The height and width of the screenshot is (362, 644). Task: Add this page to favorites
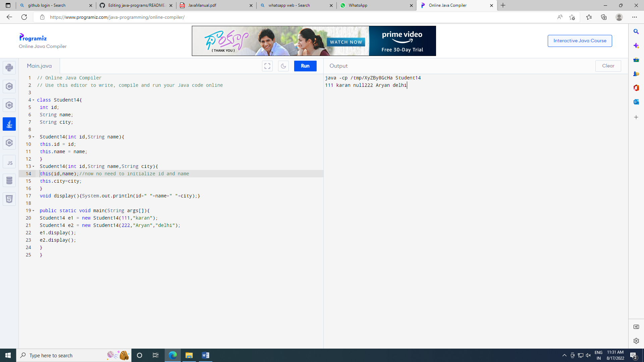[572, 17]
